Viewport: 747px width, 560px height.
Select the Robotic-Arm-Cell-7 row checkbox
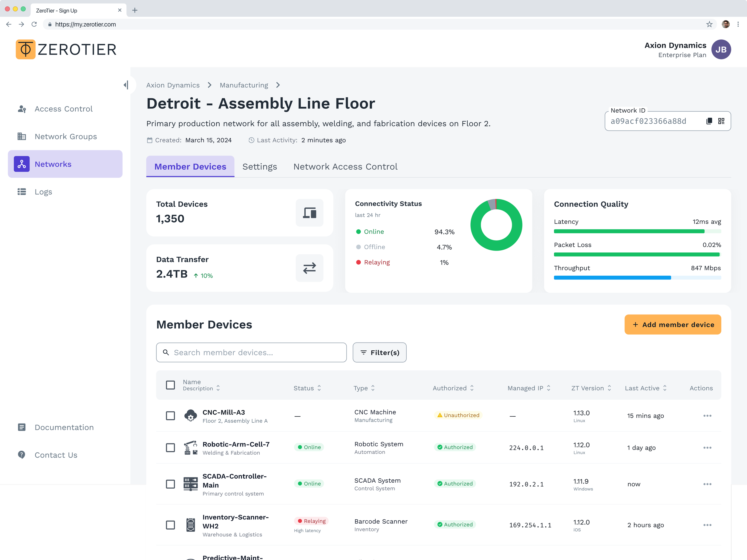(x=171, y=448)
